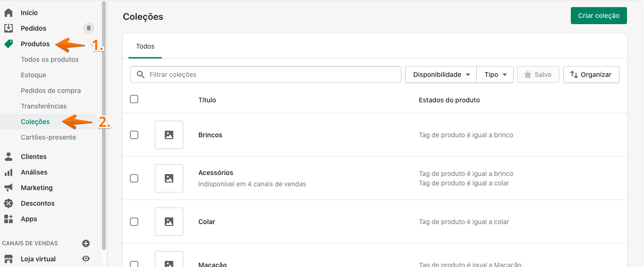Expand the Disponibilidade filter dropdown
This screenshot has height=267, width=644.
point(441,75)
